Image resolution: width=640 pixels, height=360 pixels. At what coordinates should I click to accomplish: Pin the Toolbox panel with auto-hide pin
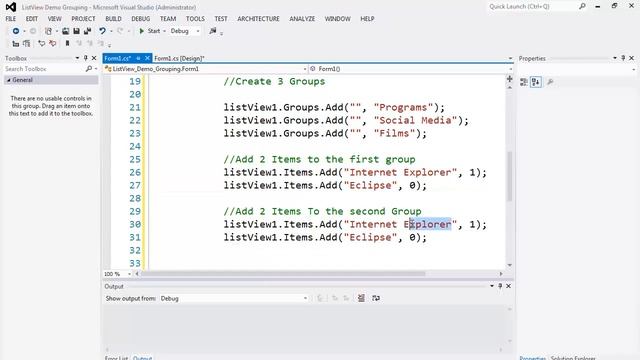coord(86,58)
